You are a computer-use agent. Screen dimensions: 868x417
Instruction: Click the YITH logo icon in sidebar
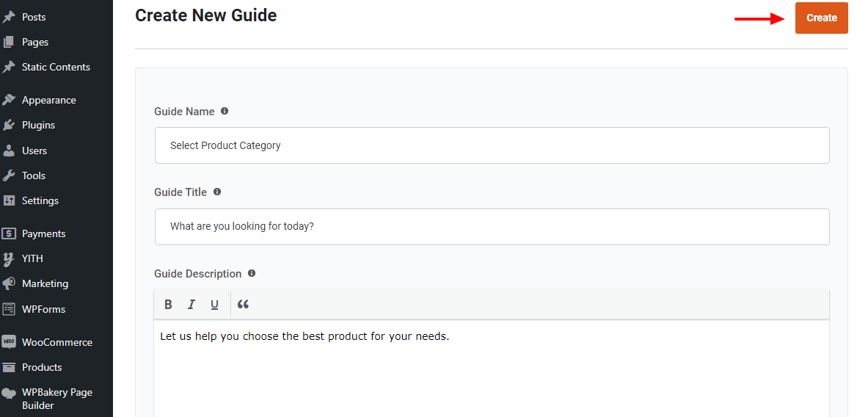pos(9,258)
